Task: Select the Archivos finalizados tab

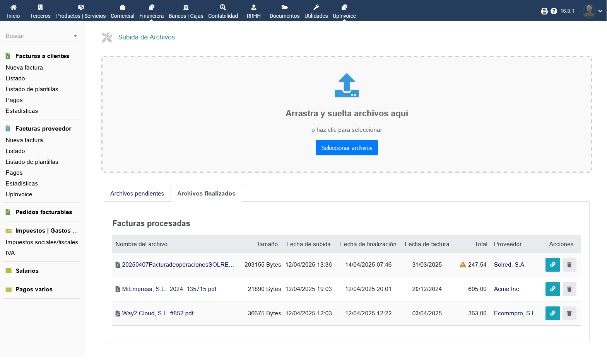Action: click(x=206, y=194)
